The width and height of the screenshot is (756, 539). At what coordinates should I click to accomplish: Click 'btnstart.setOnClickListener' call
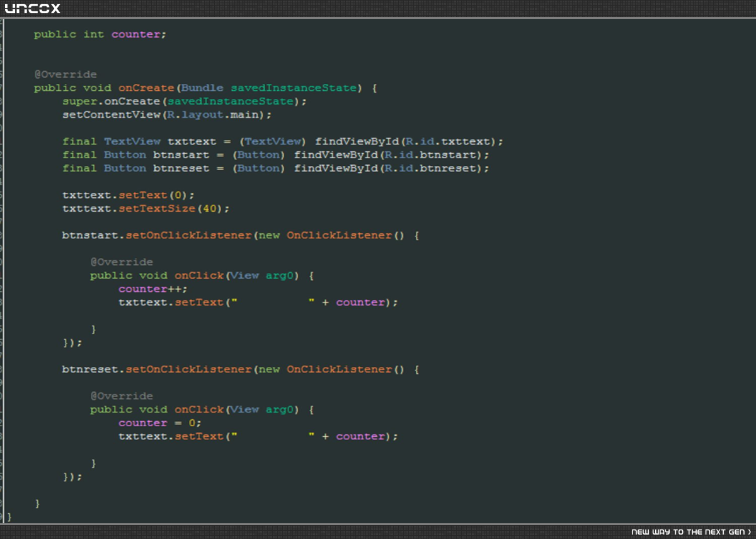157,236
